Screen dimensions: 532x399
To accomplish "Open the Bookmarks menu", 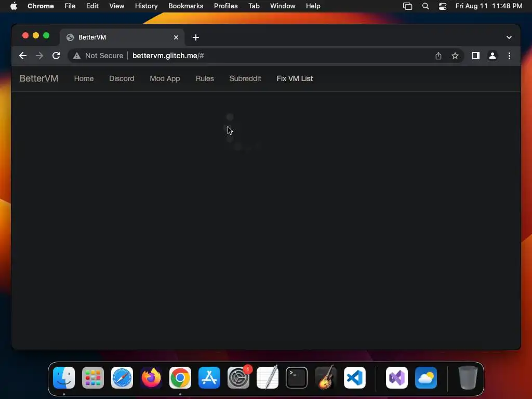I will tap(185, 6).
